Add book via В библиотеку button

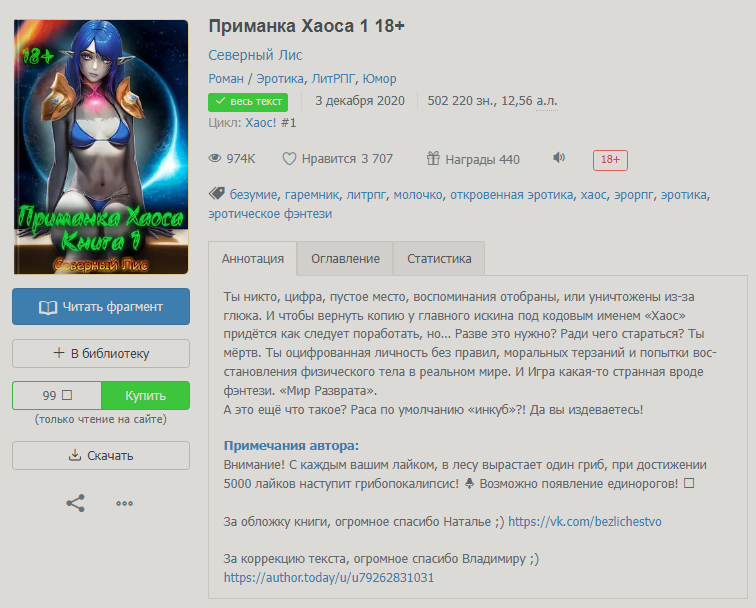[x=101, y=353]
